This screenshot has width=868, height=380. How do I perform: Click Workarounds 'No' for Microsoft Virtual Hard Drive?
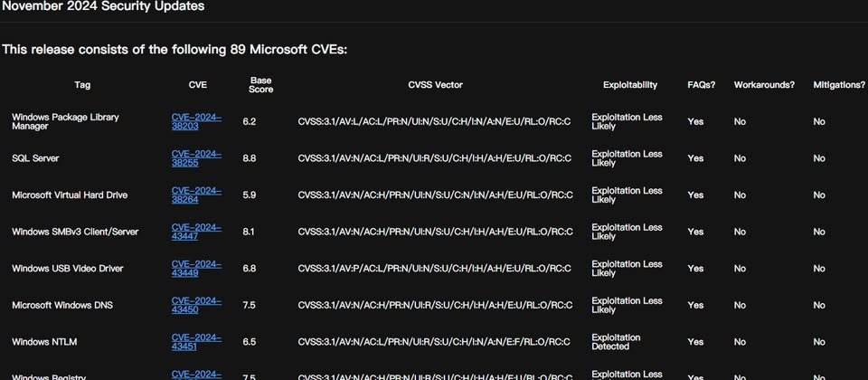click(x=740, y=195)
